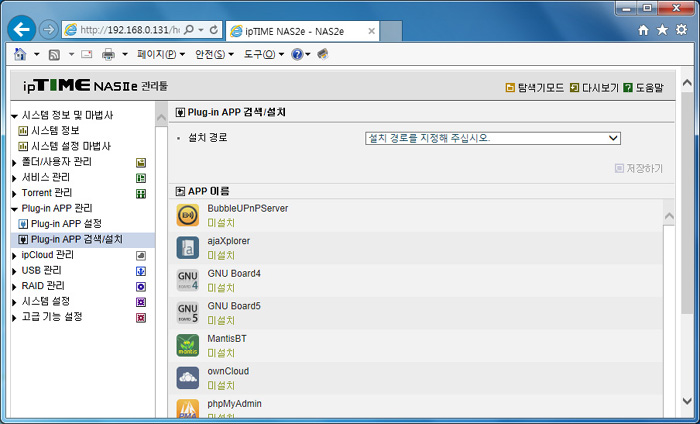Click the 미설치 status under BubbleUPnPServer
700x424 pixels.
pos(221,222)
